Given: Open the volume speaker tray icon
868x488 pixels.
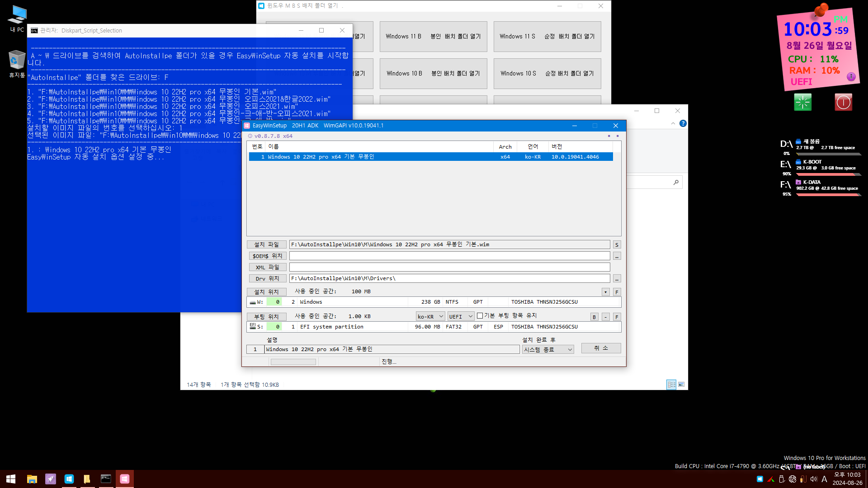Looking at the screenshot, I should tap(814, 479).
